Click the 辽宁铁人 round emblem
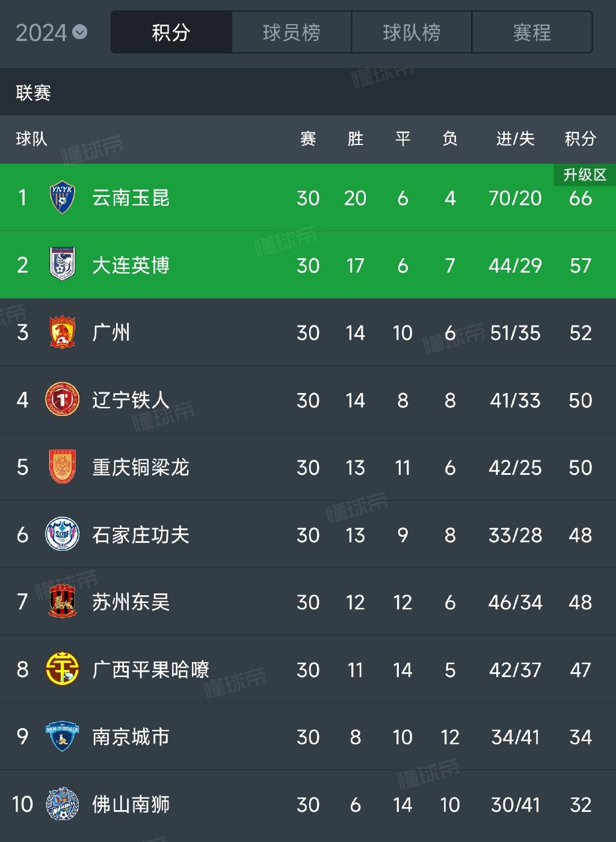Screen dimensions: 616x842 tap(62, 400)
